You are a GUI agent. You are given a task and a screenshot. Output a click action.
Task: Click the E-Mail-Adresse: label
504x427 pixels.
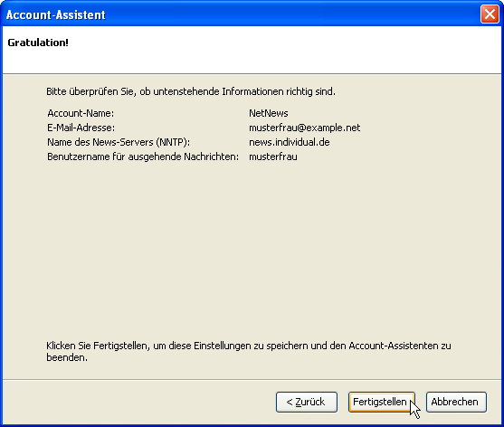click(x=81, y=128)
